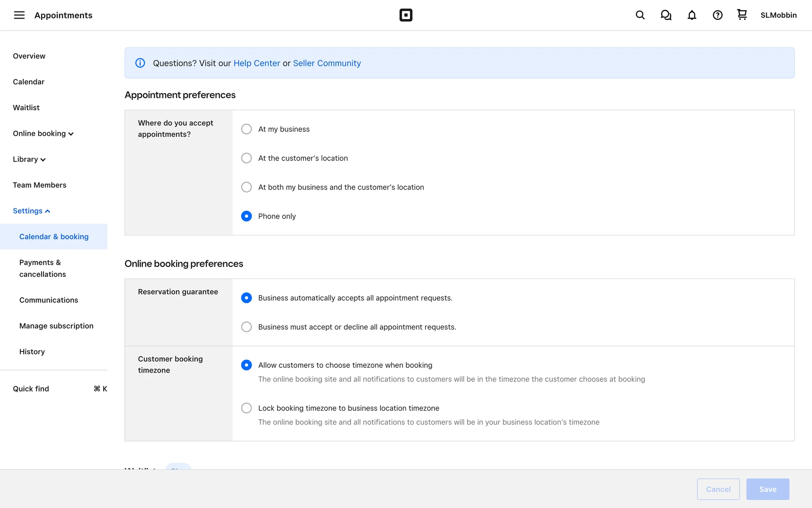Screen dimensions: 812x508
Task: Expand the Library sidebar section
Action: (29, 160)
